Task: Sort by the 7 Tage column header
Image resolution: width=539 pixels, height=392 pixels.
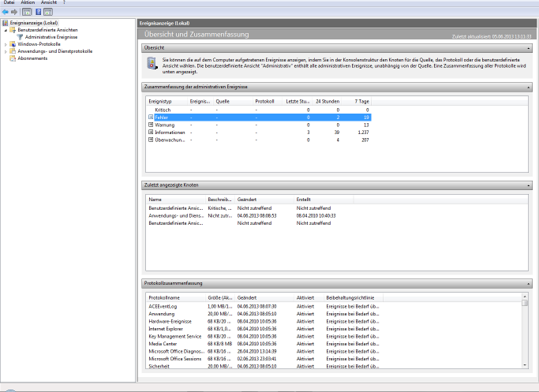Action: point(356,101)
